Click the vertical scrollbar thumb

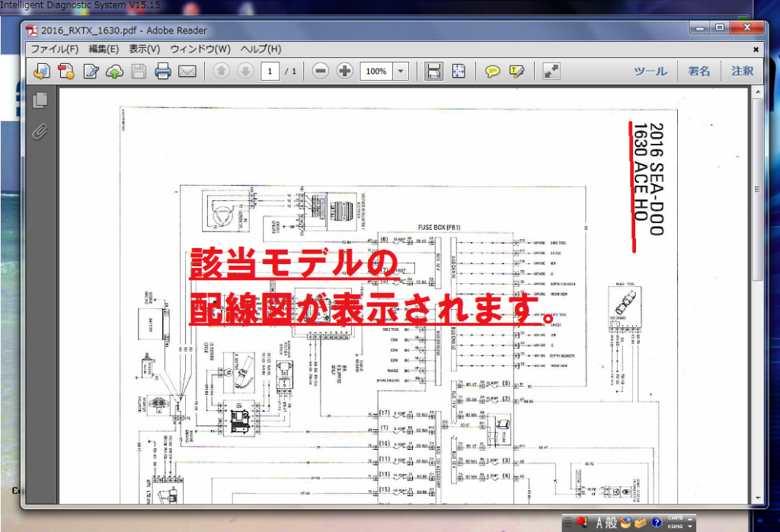pyautogui.click(x=758, y=189)
